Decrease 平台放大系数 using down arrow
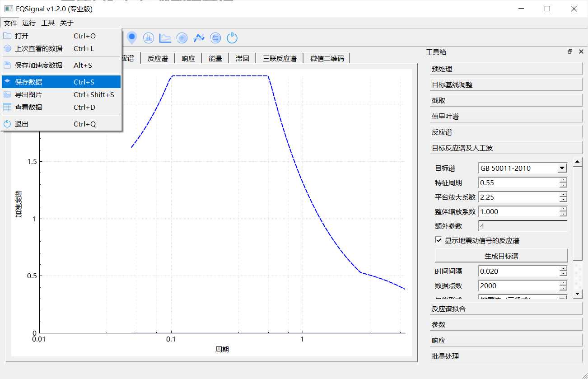Screen dimensions: 588x379 pyautogui.click(x=564, y=199)
